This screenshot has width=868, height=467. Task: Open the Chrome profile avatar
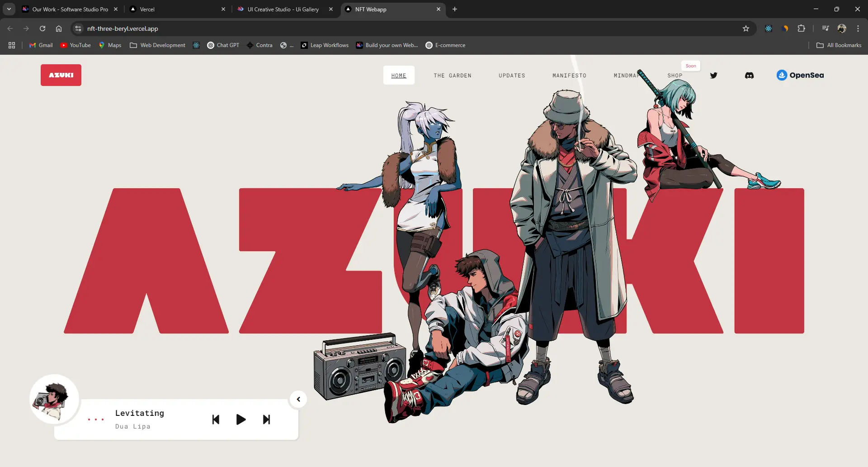coord(842,29)
